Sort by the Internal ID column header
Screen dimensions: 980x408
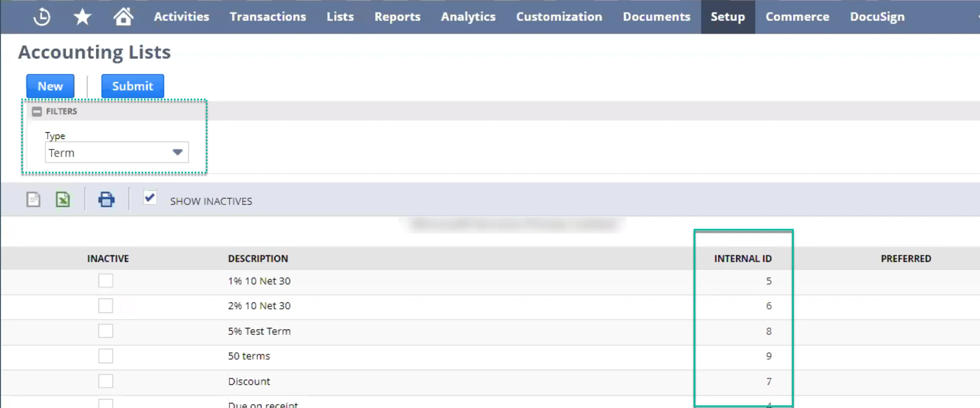click(743, 259)
